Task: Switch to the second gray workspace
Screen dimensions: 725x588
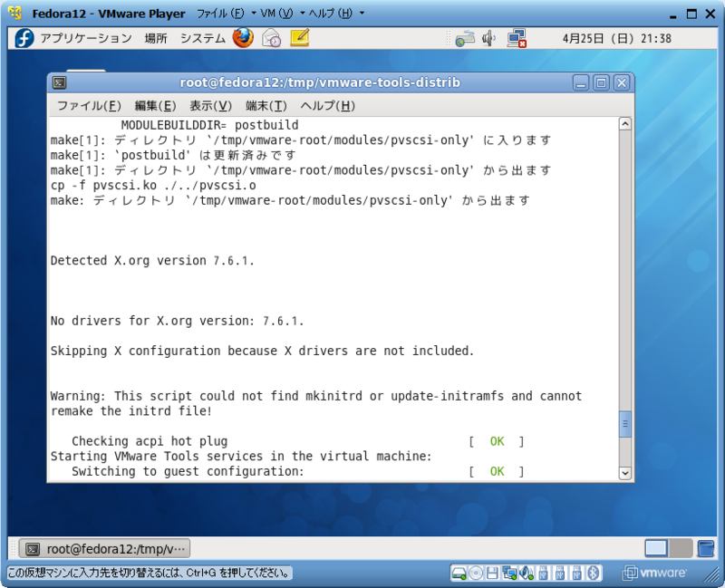Action: [681, 549]
